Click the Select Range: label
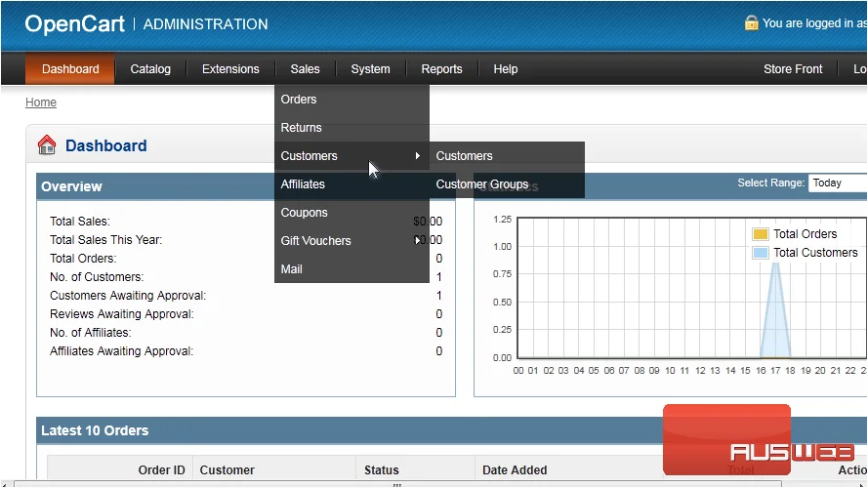Screen dimensions: 868x488 pos(770,183)
